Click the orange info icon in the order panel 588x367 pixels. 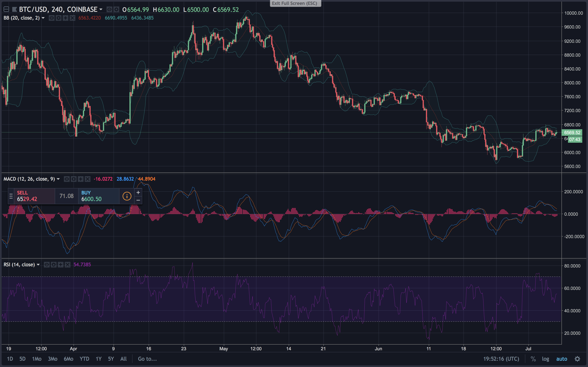click(127, 196)
